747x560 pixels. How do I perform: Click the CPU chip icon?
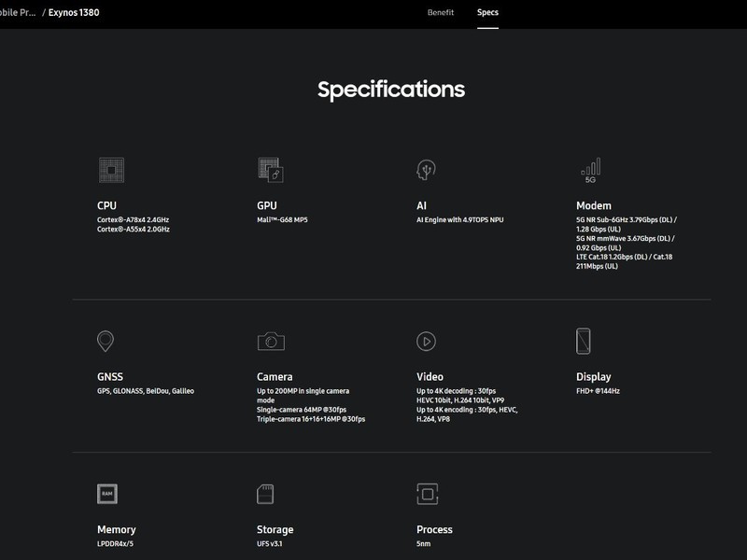111,170
